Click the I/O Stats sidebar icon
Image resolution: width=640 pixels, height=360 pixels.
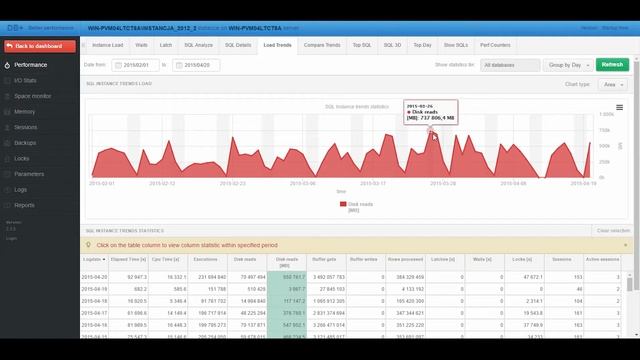coord(7,81)
